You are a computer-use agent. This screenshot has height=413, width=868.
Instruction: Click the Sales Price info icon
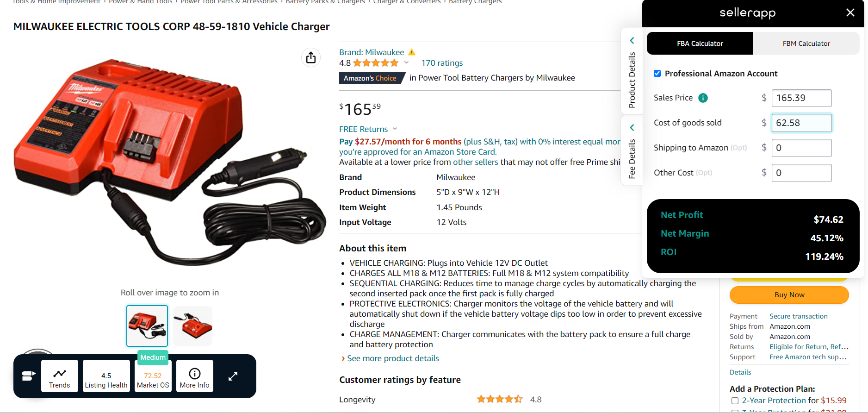click(x=703, y=98)
